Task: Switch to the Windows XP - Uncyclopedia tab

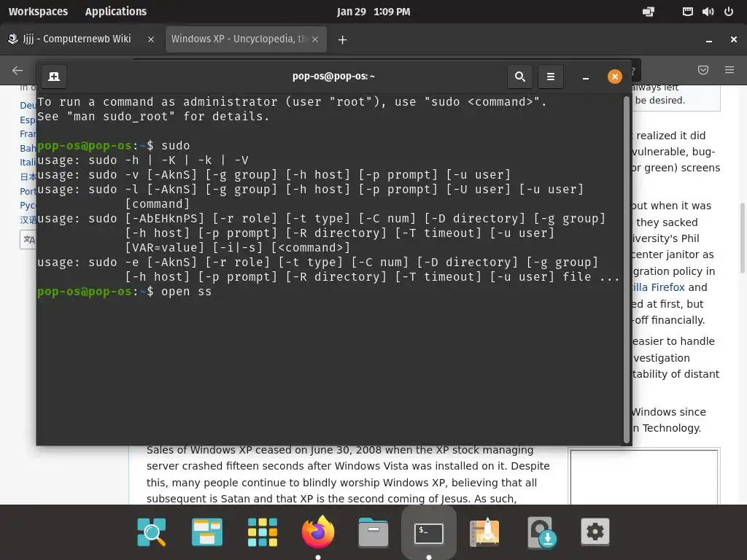Action: click(239, 39)
